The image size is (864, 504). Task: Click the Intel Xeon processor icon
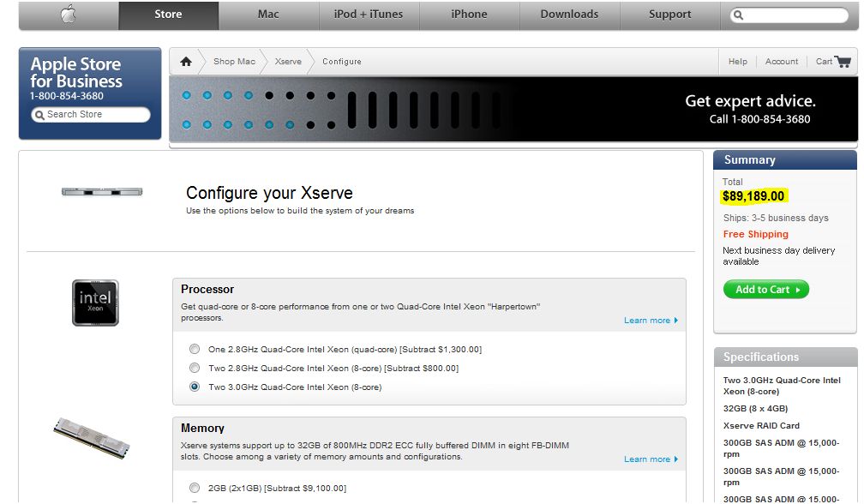(x=95, y=303)
